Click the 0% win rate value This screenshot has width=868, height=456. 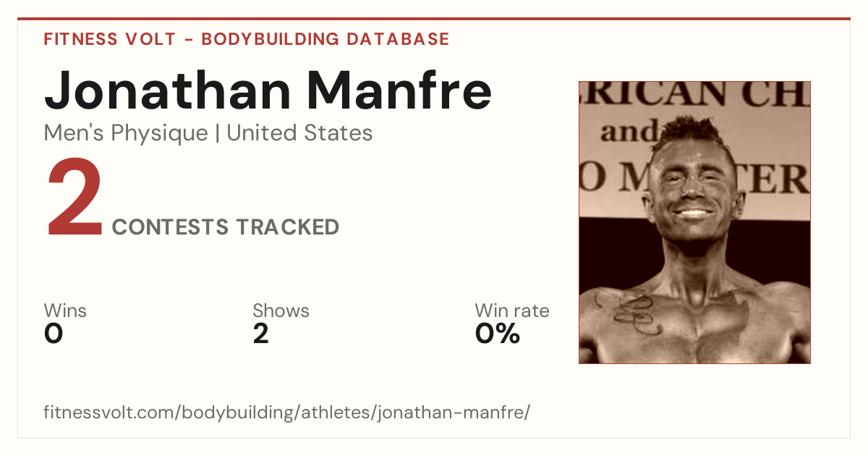pos(498,334)
